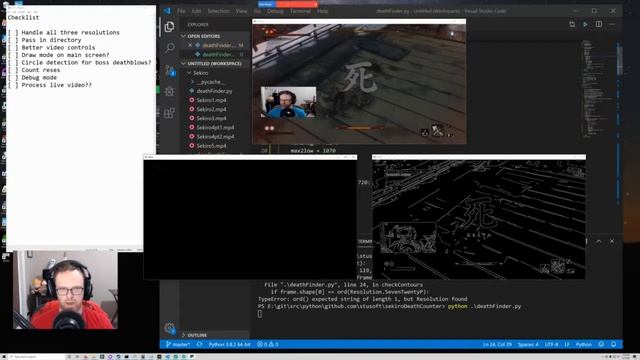The image size is (640, 360).
Task: Open the Edit menu
Action: 196,11
